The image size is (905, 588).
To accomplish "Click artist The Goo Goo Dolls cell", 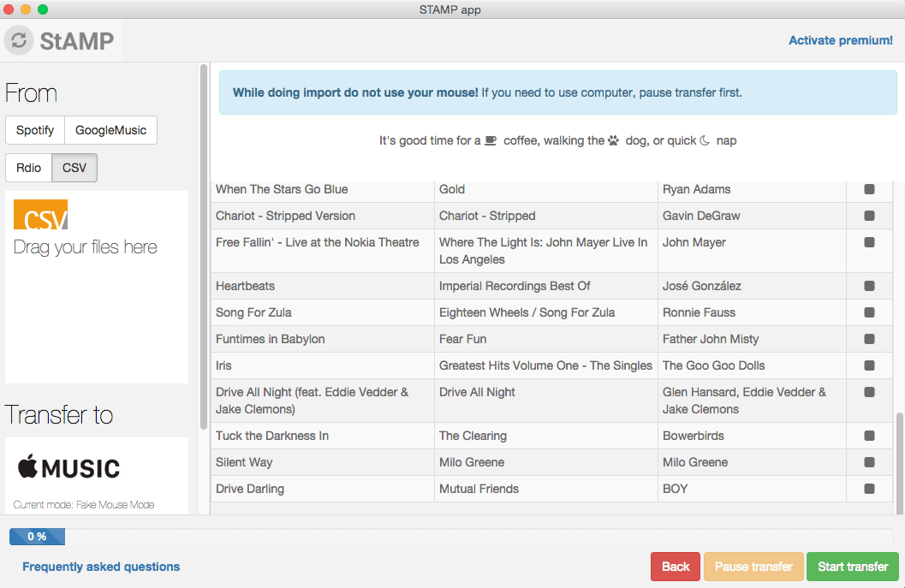I will tap(752, 365).
